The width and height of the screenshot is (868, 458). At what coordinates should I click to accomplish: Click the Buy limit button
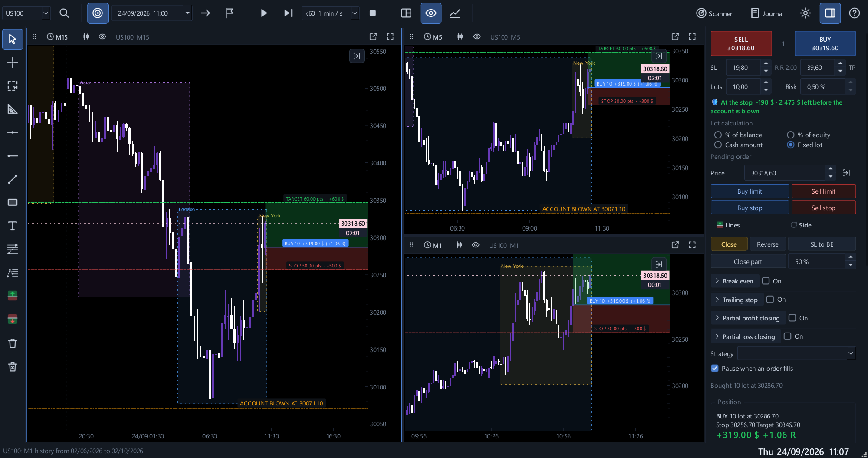point(750,191)
